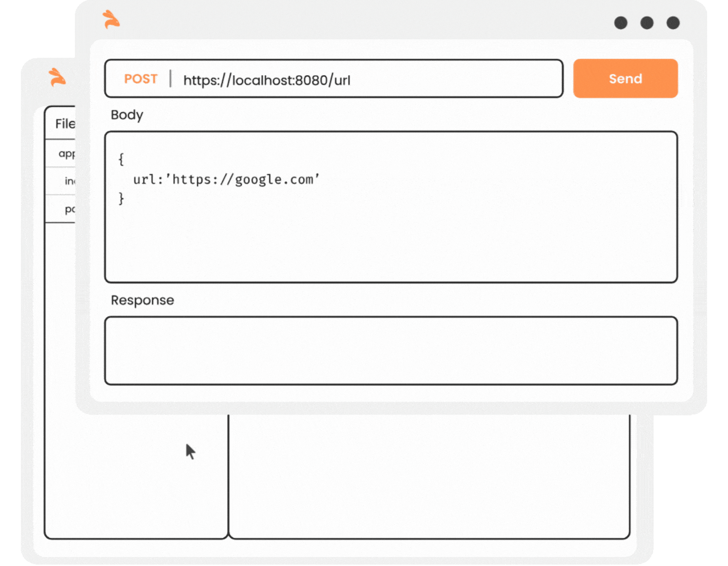The height and width of the screenshot is (566, 728).
Task: Click the blank editor pane in the background window
Action: tap(428, 476)
